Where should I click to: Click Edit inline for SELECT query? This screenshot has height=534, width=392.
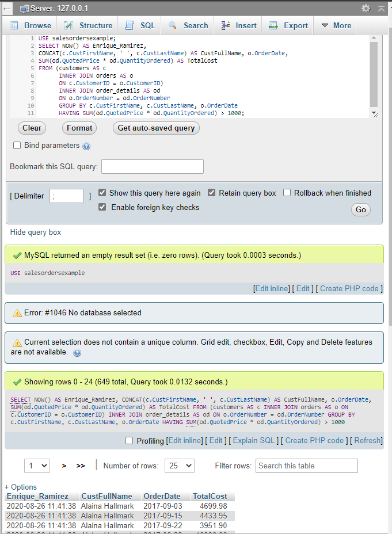coord(185,441)
